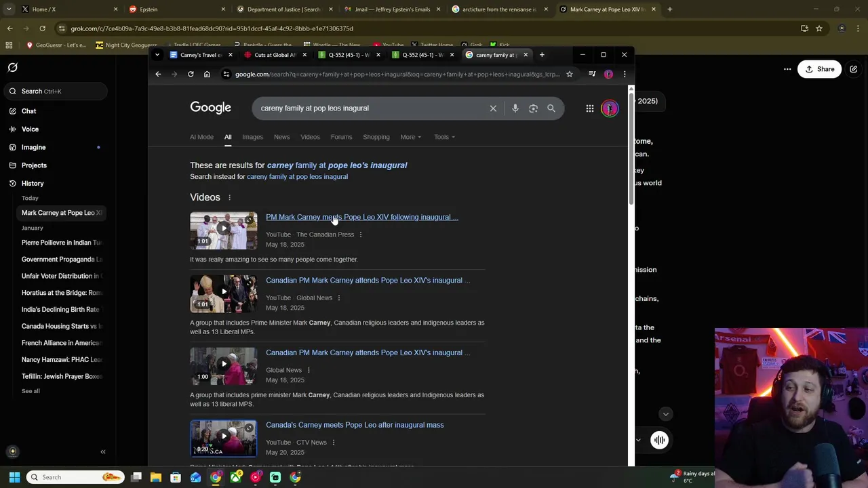Reload the Grok page in back window

click(x=42, y=28)
